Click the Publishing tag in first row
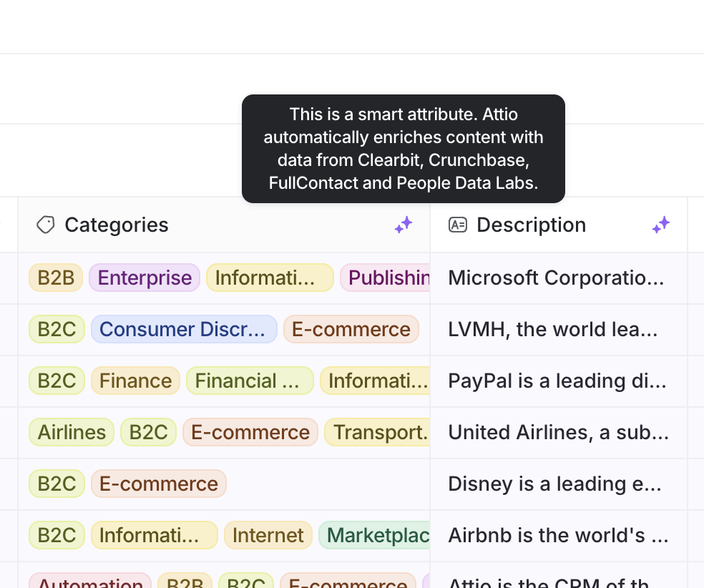 386,278
